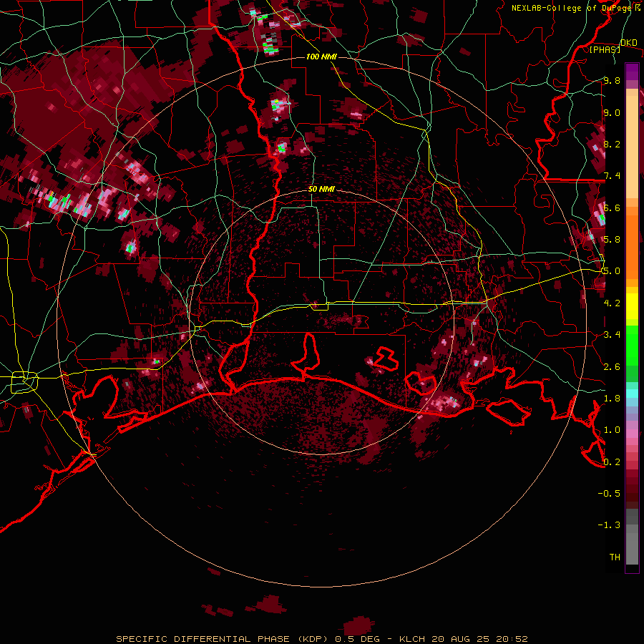The image size is (644, 644).
Task: Click the 2.6 scale value
Action: click(612, 367)
